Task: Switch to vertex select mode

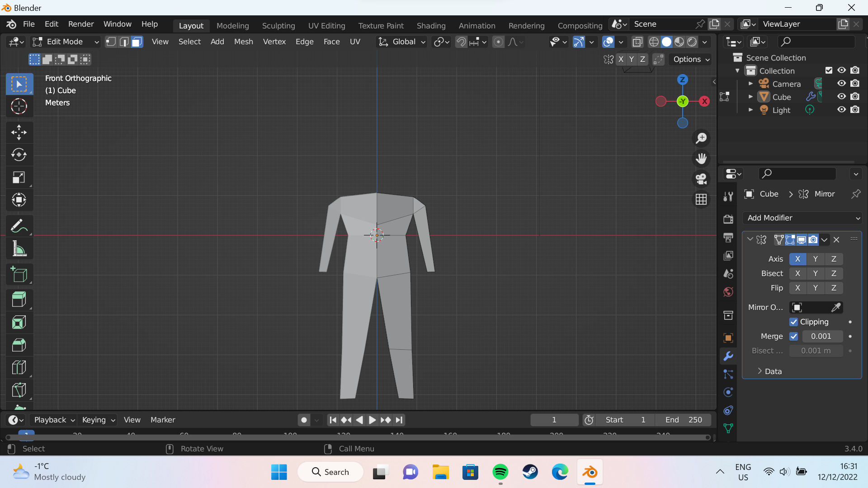Action: [x=111, y=42]
